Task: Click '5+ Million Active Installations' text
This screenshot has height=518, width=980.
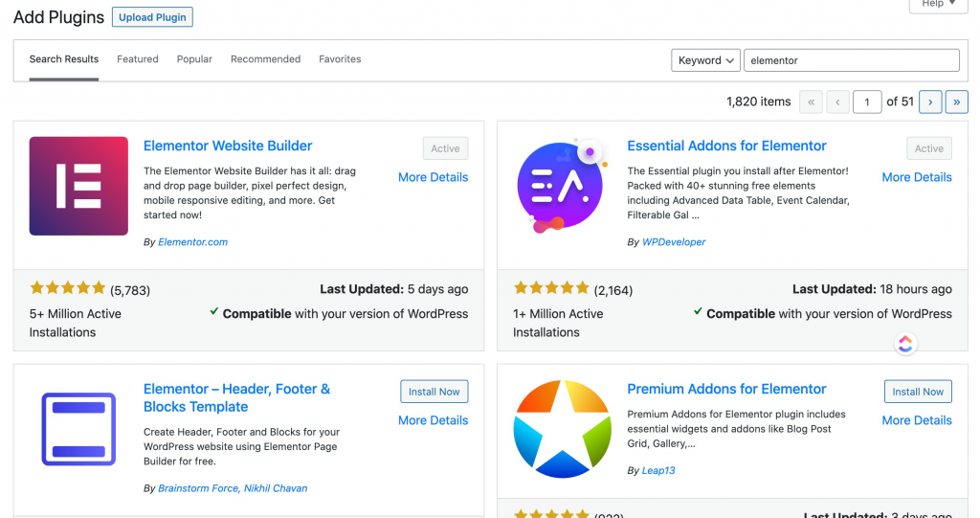Action: point(76,324)
